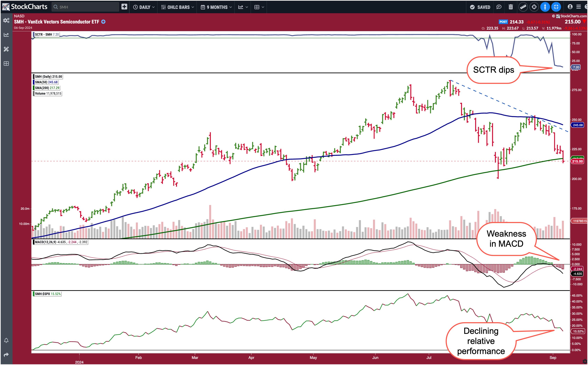Open the user account profile icon
The height and width of the screenshot is (365, 588).
(x=570, y=7)
